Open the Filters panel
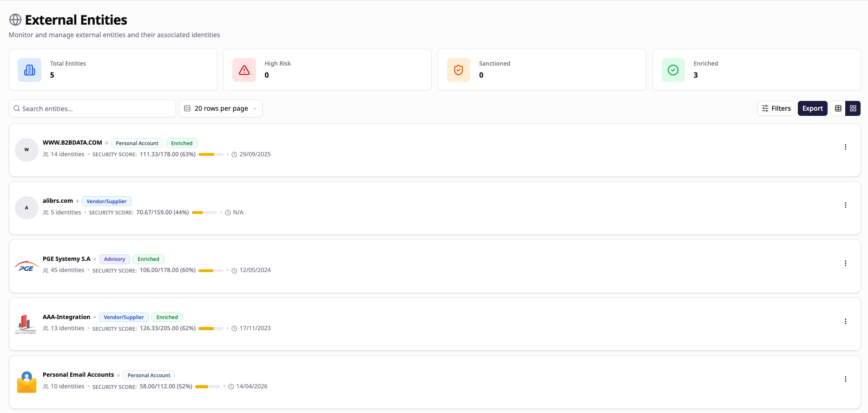The image size is (868, 413). coord(776,108)
